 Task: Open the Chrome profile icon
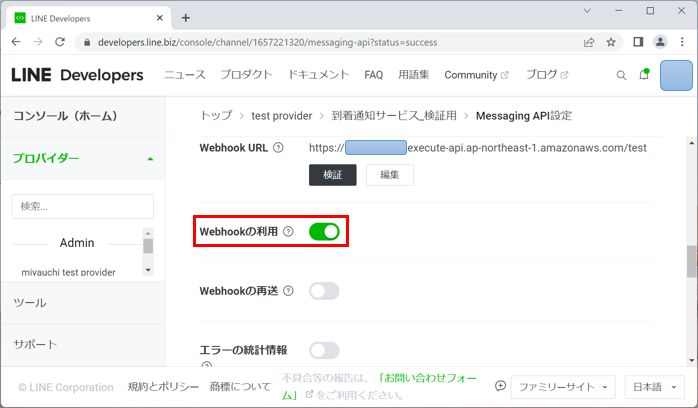(x=660, y=42)
